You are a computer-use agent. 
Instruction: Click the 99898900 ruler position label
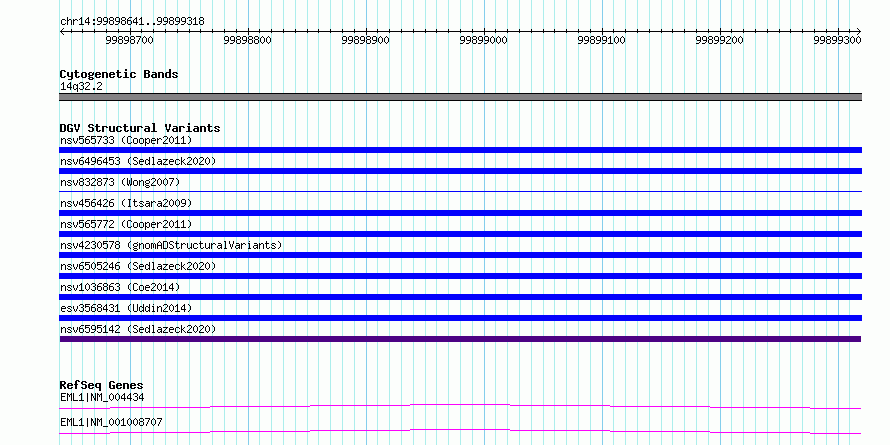(366, 40)
